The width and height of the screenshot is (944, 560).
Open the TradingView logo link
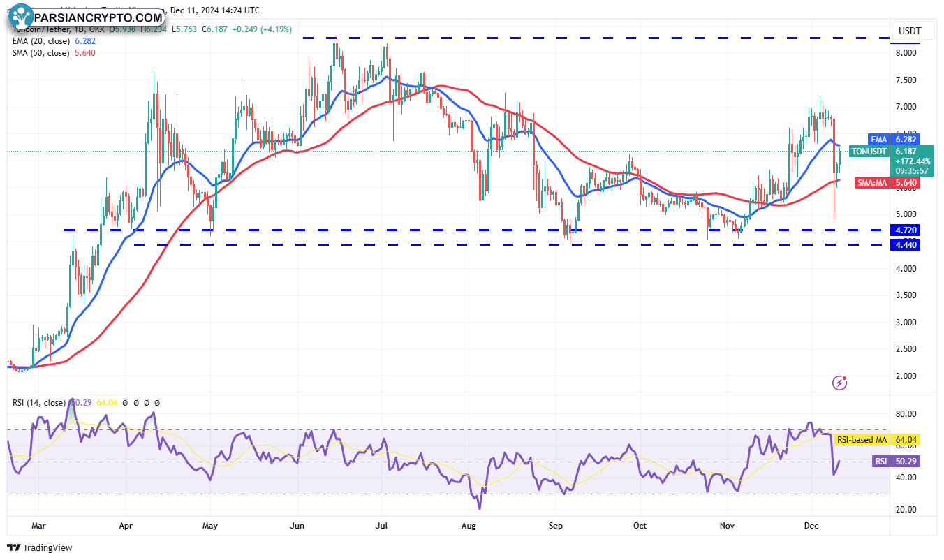[40, 548]
